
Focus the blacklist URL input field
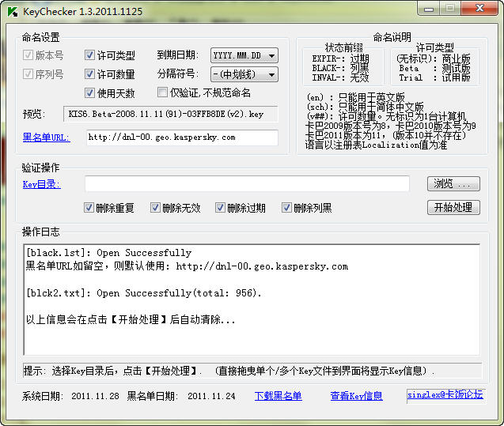pyautogui.click(x=182, y=138)
